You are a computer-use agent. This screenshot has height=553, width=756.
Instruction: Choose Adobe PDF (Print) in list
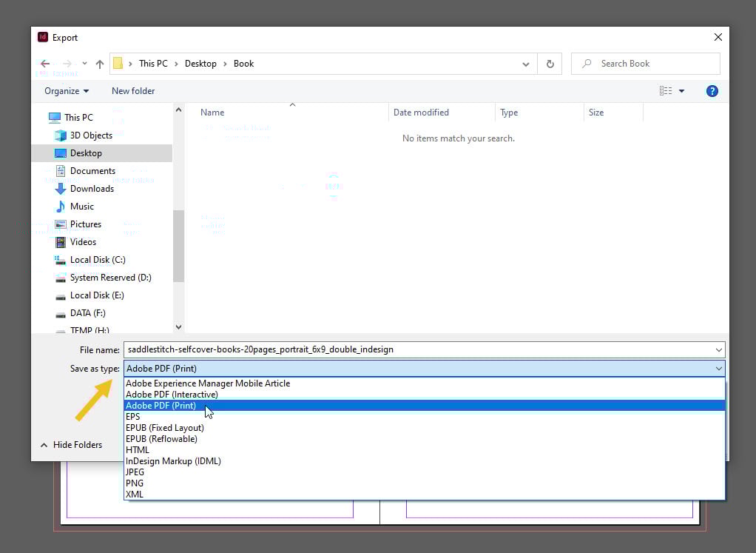[x=425, y=406]
